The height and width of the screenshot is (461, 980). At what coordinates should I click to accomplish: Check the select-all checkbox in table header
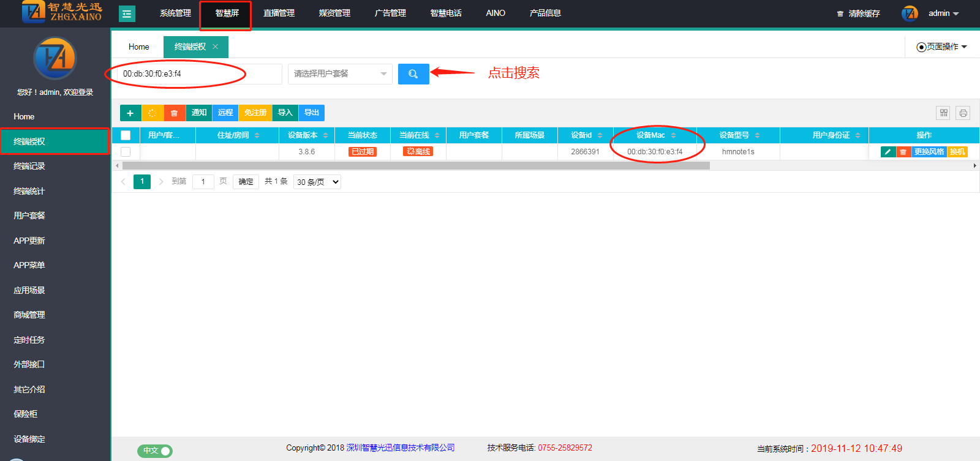pos(126,135)
